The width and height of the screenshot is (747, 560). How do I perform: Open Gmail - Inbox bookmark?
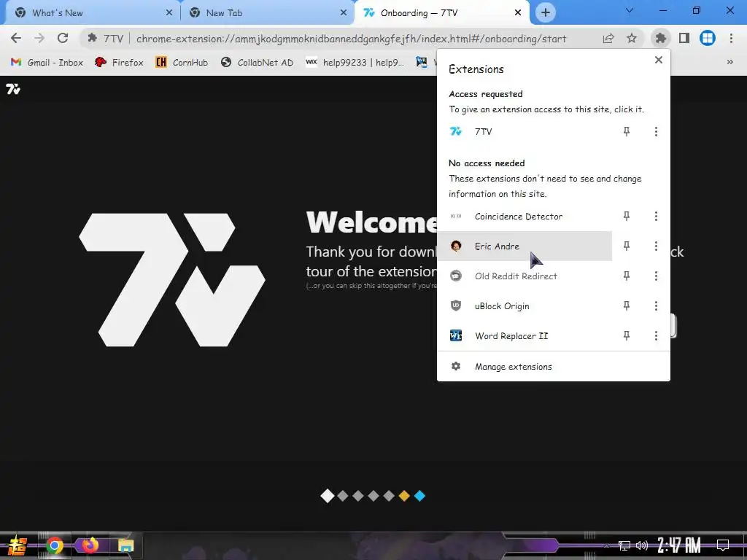click(x=47, y=63)
